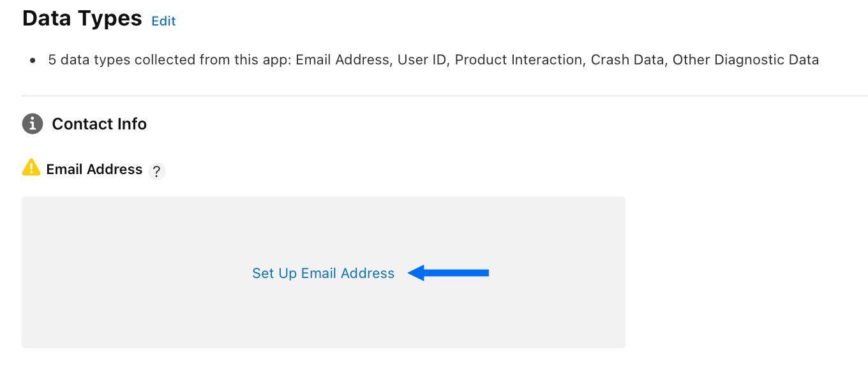
Task: Click Email Address in the bulleted summary
Action: (343, 60)
